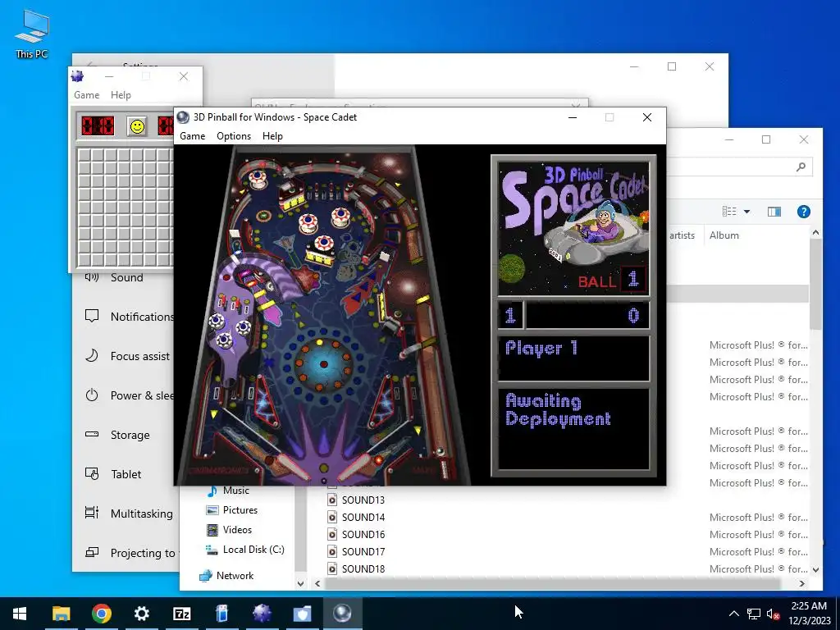Click the network tray icon
The image size is (840, 630).
coord(754,614)
